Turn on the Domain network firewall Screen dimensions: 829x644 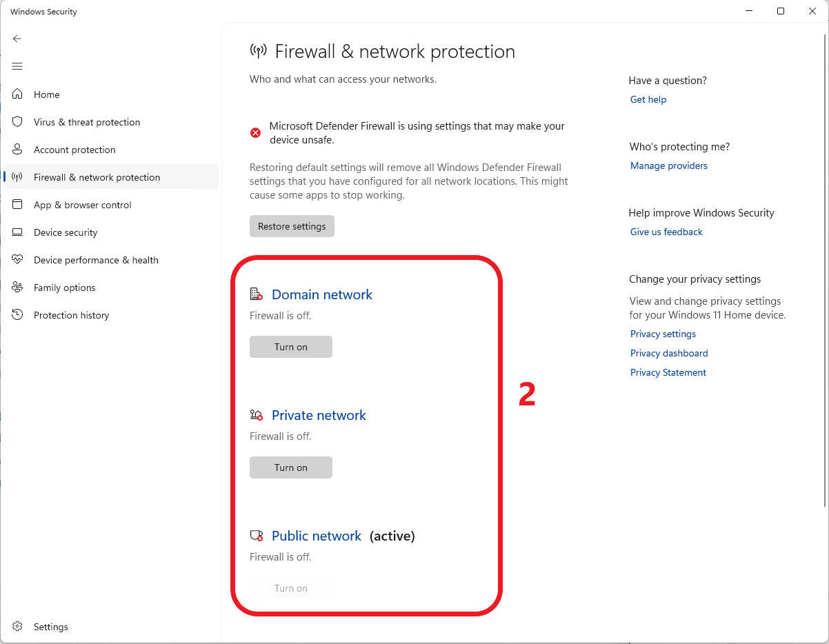291,347
